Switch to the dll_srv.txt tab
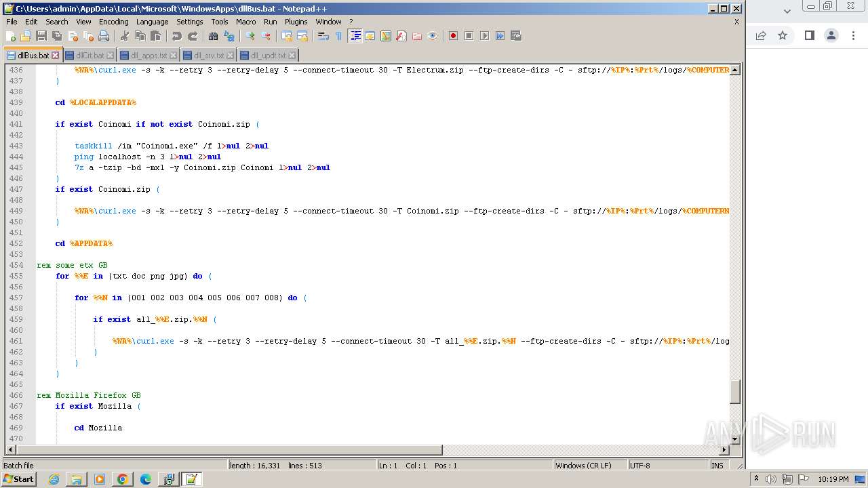Screen dimensions: 868x488 209,56
